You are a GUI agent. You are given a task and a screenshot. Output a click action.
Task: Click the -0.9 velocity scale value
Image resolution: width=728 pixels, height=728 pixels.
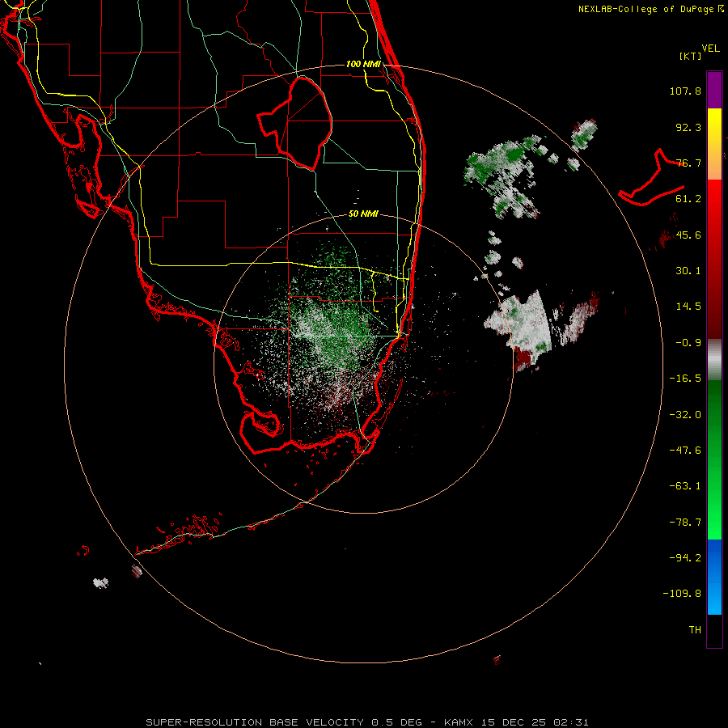pos(688,343)
